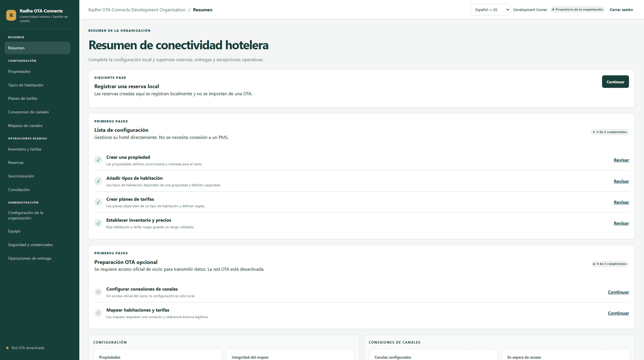
Task: Click Cerrar sesión
Action: [x=621, y=10]
